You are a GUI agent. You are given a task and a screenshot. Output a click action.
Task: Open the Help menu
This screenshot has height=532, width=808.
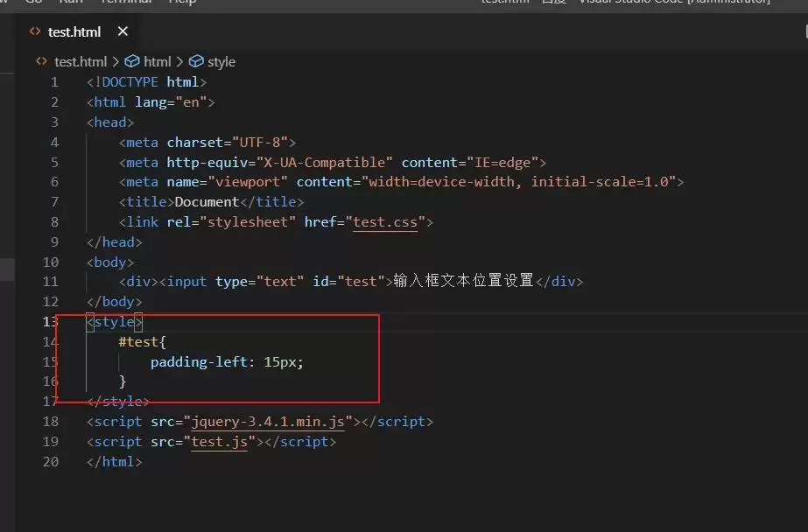(181, 3)
